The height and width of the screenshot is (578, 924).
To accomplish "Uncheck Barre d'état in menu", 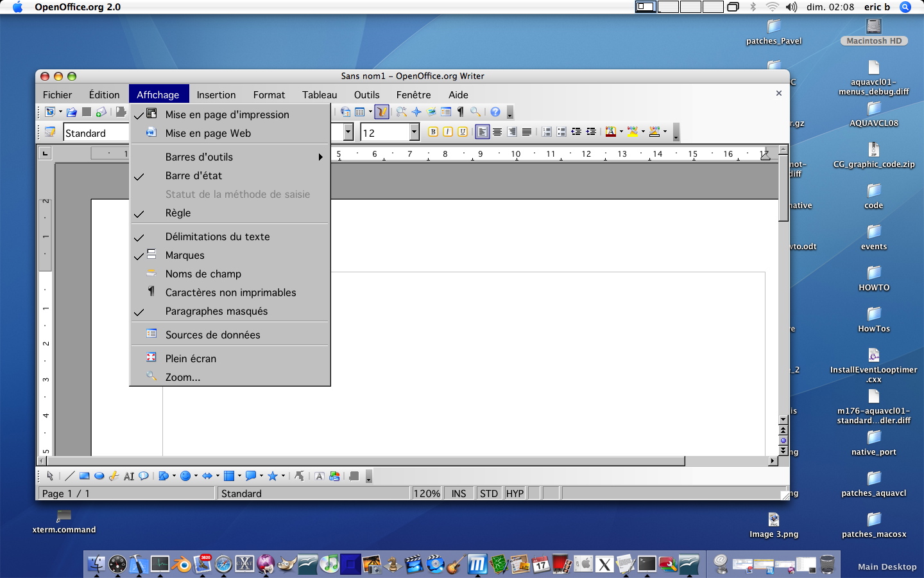I will coord(230,175).
